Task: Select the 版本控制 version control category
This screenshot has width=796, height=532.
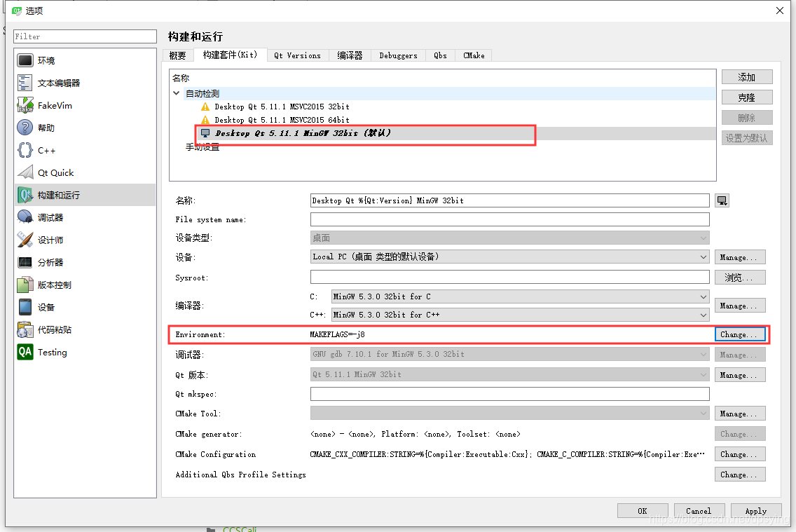Action: (85, 285)
